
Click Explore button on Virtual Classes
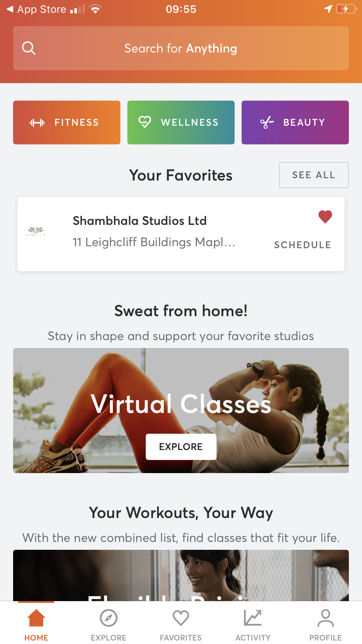coord(181,447)
